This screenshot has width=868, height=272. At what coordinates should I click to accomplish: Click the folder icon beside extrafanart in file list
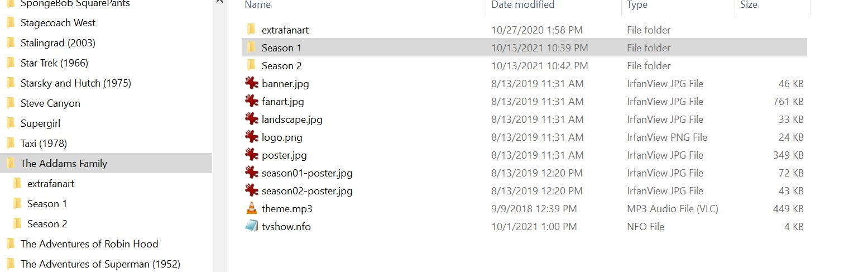(252, 30)
